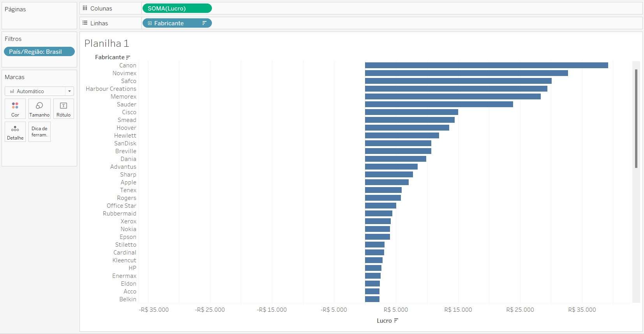
Task: Click the Planilha 1 sheet title
Action: pos(107,43)
